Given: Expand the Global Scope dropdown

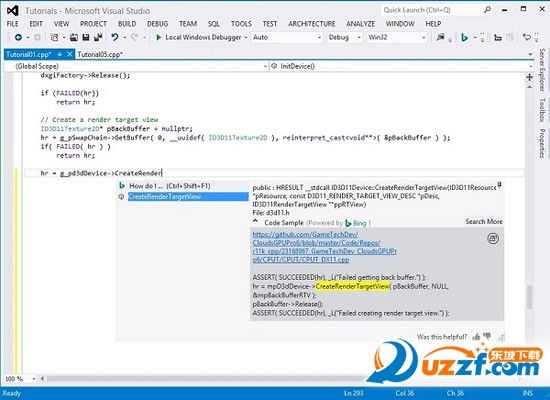Looking at the screenshot, I should coord(265,66).
